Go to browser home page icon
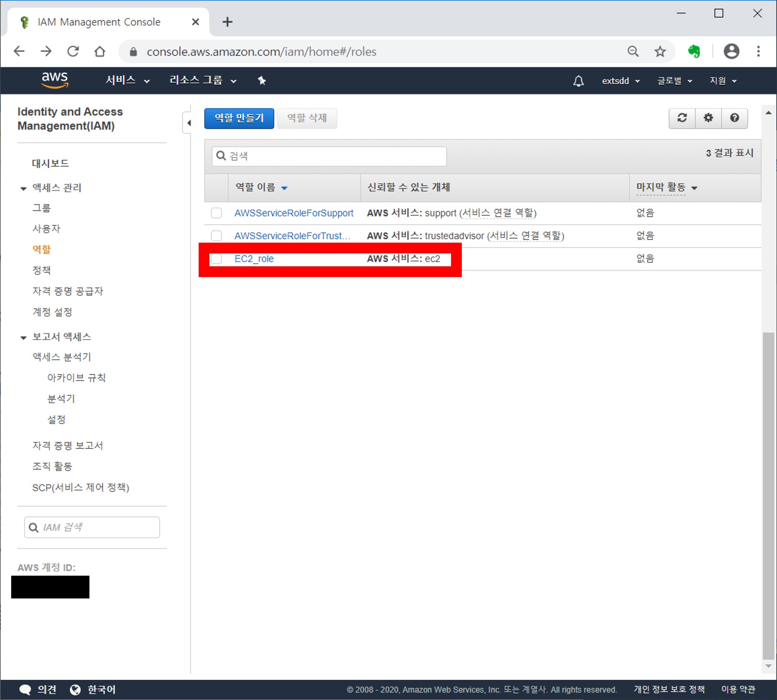Viewport: 777px width, 700px height. click(x=100, y=52)
